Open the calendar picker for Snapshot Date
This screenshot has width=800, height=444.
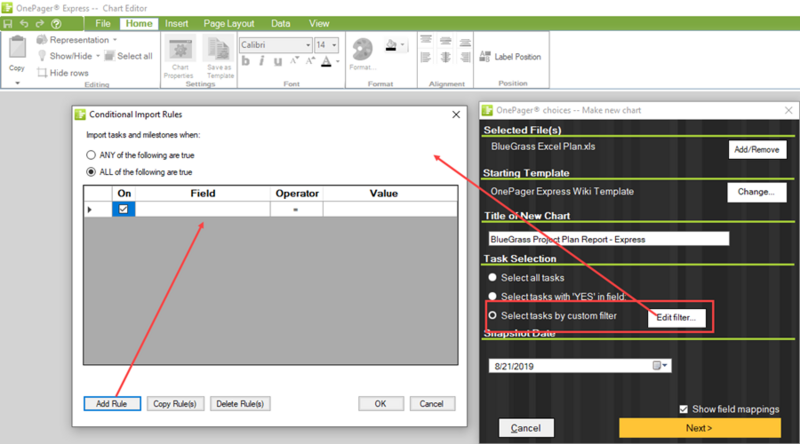point(660,365)
